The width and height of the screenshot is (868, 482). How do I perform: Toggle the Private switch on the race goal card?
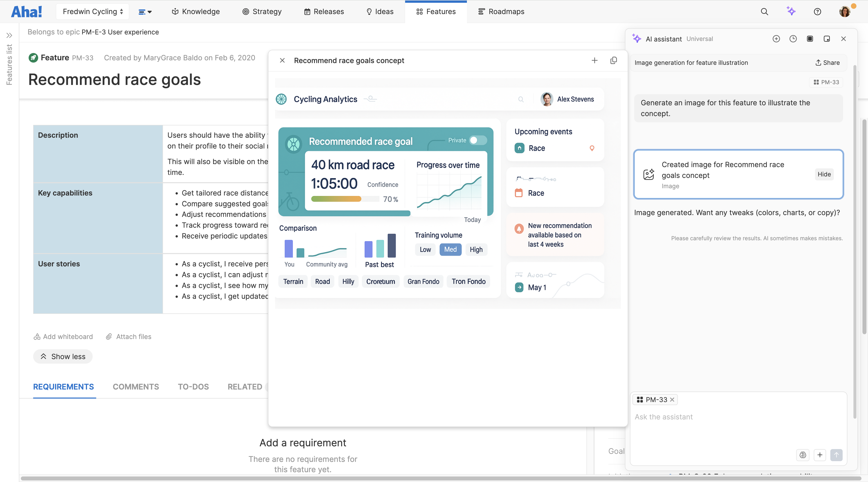(x=477, y=140)
